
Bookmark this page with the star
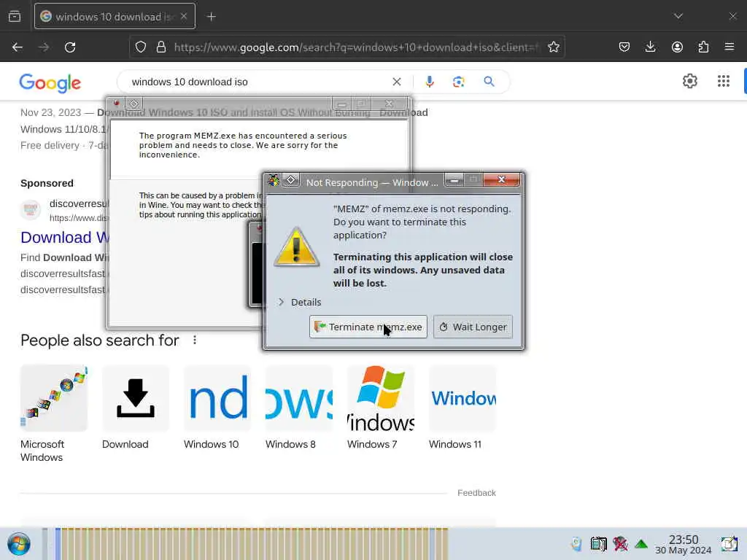click(x=553, y=47)
